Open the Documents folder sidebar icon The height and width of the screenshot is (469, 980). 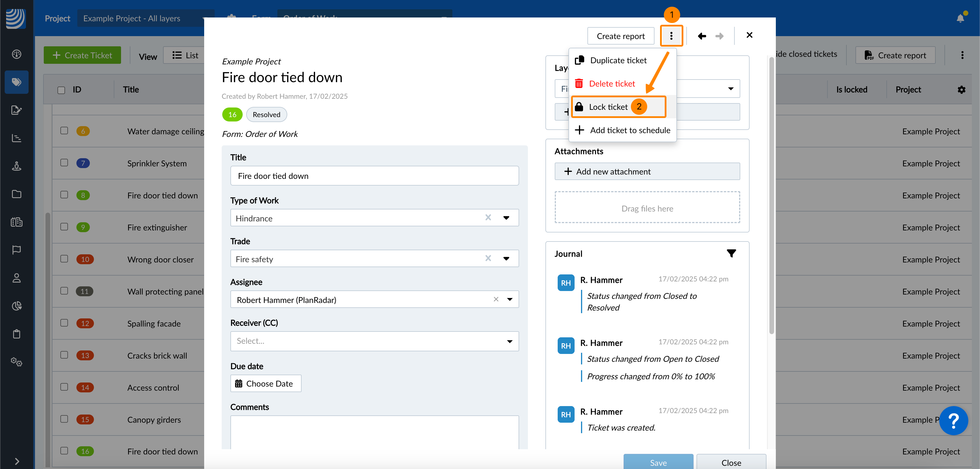(x=16, y=194)
